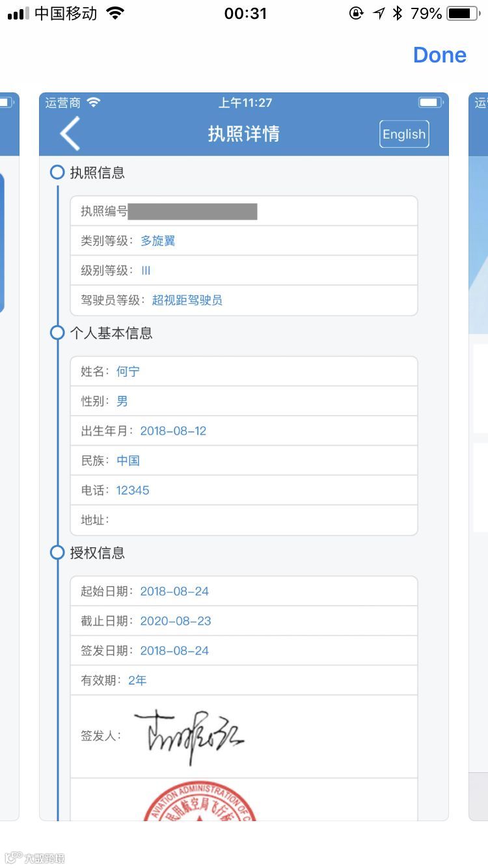Select the 类别等级 多旋翼 row
This screenshot has height=868, width=488.
[x=244, y=241]
